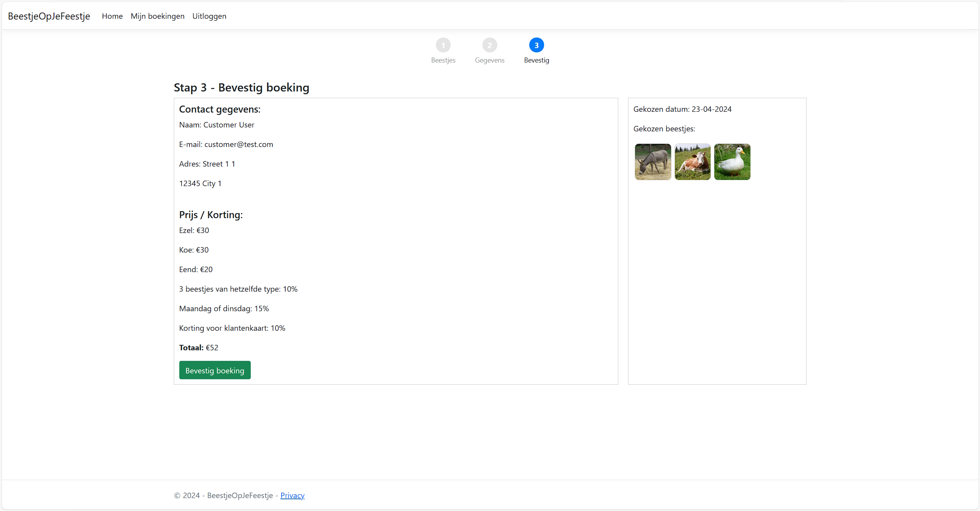Click Uitloggen to log out
Viewport: 980px width, 511px height.
(209, 16)
